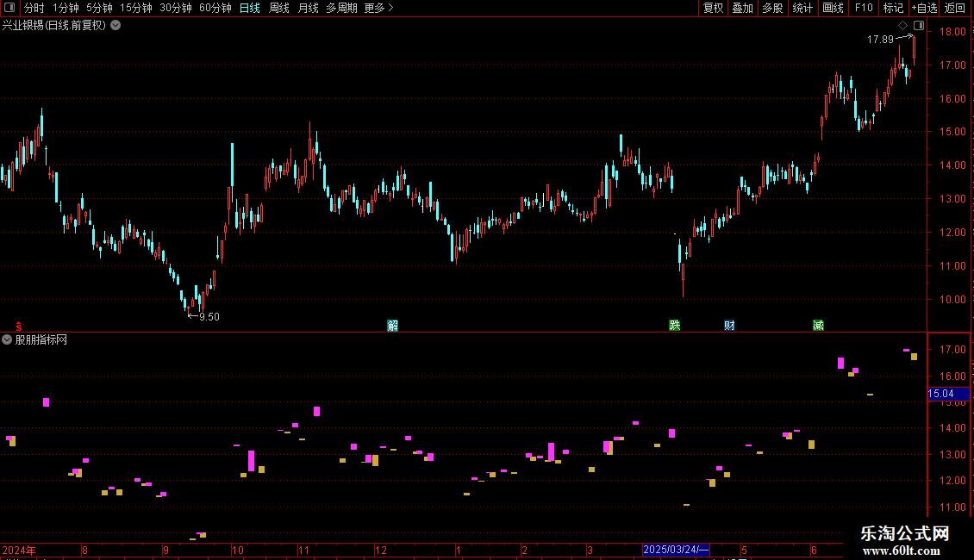This screenshot has width=974, height=560.
Task: Switch to 日线 daily chart
Action: click(x=250, y=8)
